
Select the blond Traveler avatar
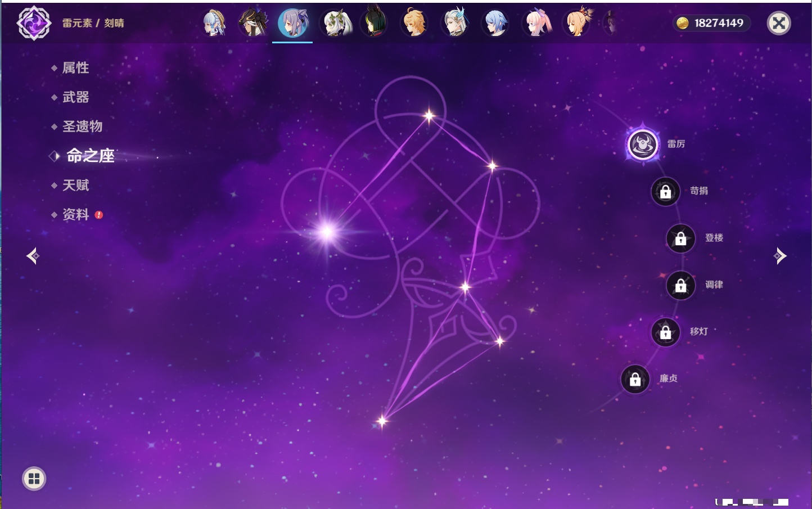(414, 23)
